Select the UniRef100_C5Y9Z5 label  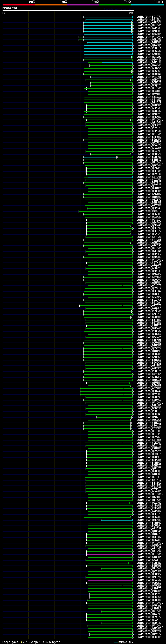click(149, 128)
